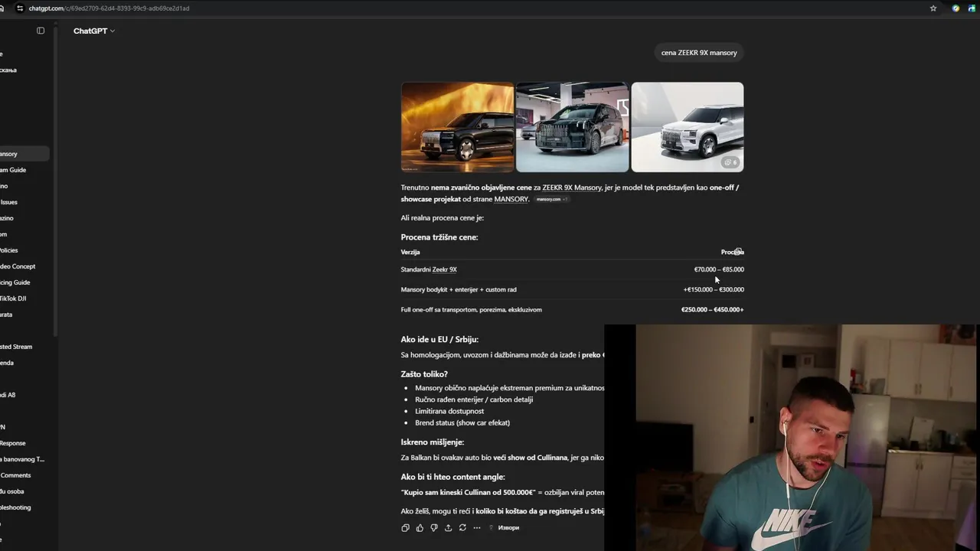980x551 pixels.
Task: Open the 'Policies' chat in sidebar
Action: pos(23,250)
